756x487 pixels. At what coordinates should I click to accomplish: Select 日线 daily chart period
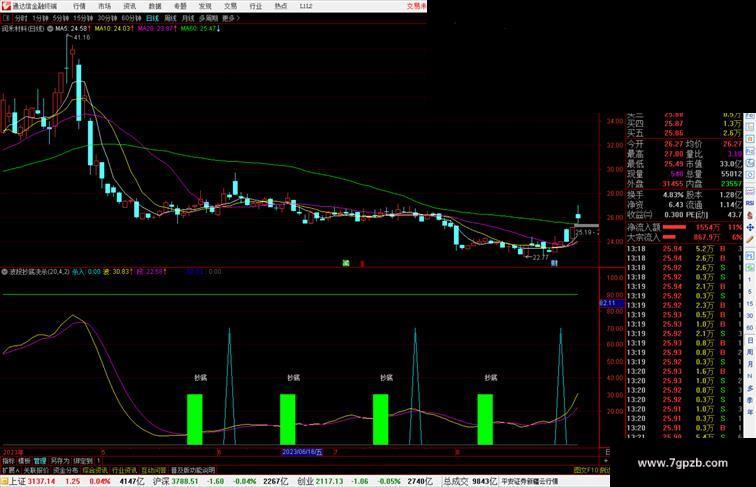click(x=152, y=18)
